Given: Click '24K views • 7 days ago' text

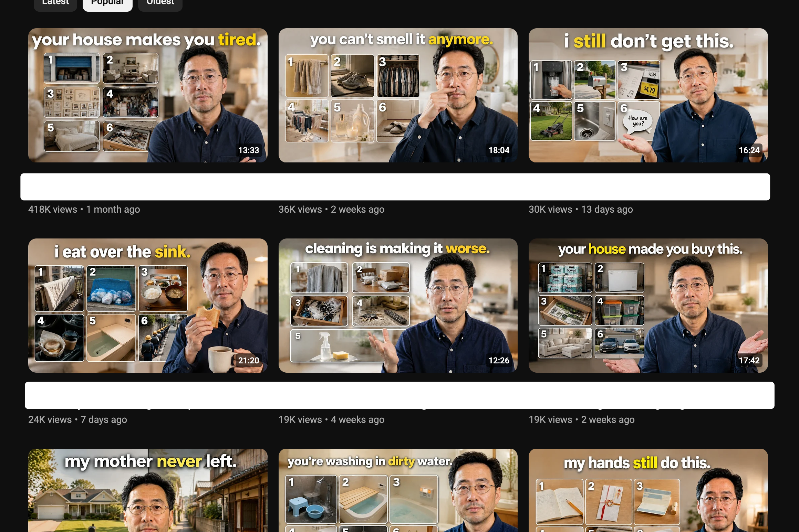Looking at the screenshot, I should 77,420.
